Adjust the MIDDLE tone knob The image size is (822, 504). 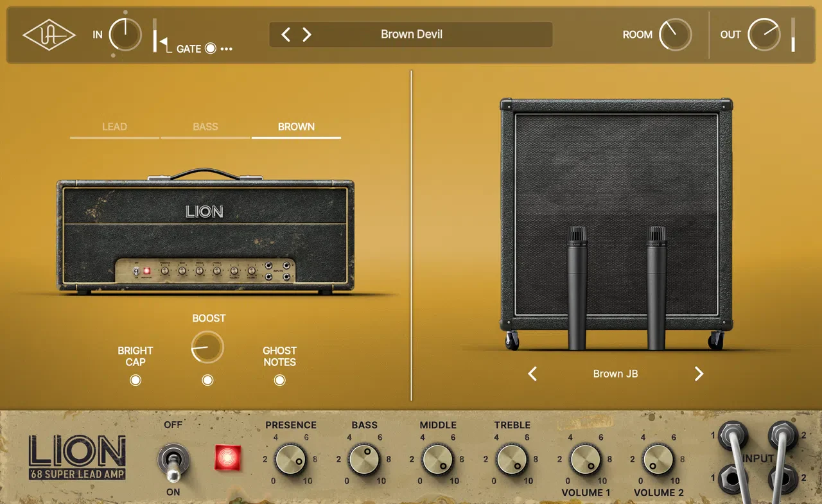[438, 459]
